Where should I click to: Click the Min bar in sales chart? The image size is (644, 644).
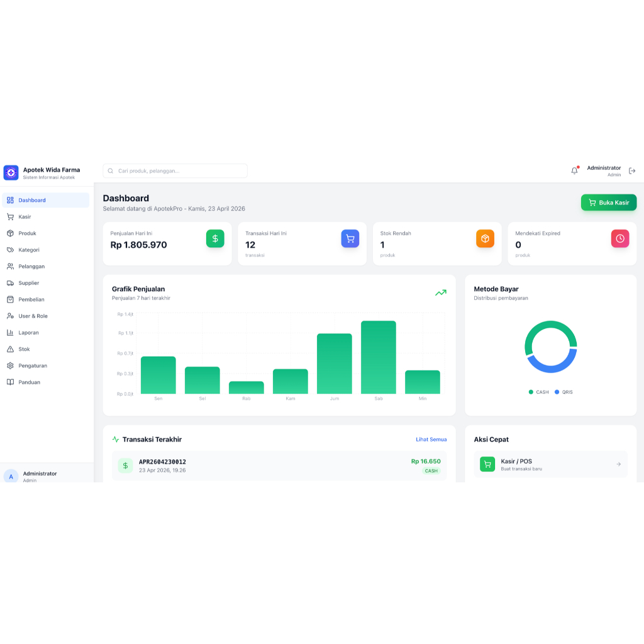coord(423,382)
